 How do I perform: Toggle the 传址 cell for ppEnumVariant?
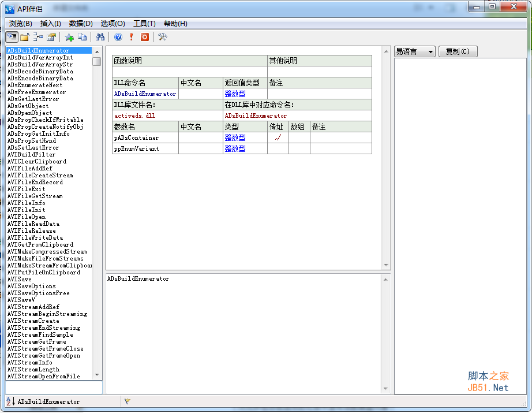278,148
